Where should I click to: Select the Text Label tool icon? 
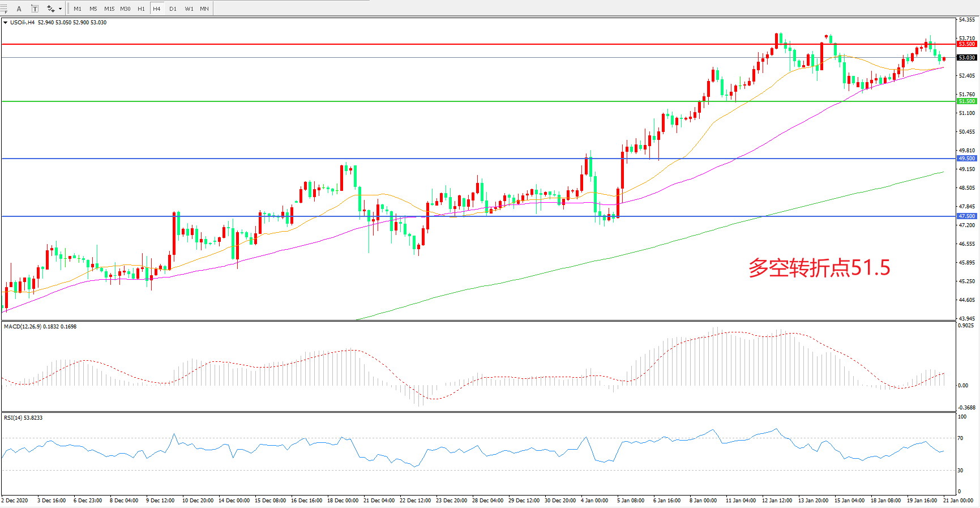click(35, 8)
